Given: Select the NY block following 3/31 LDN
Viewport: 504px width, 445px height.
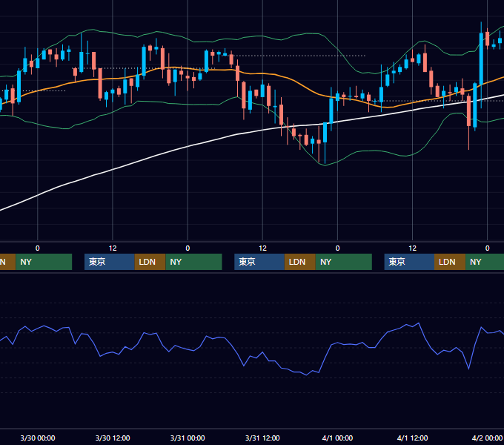Looking at the screenshot, I should [x=344, y=262].
